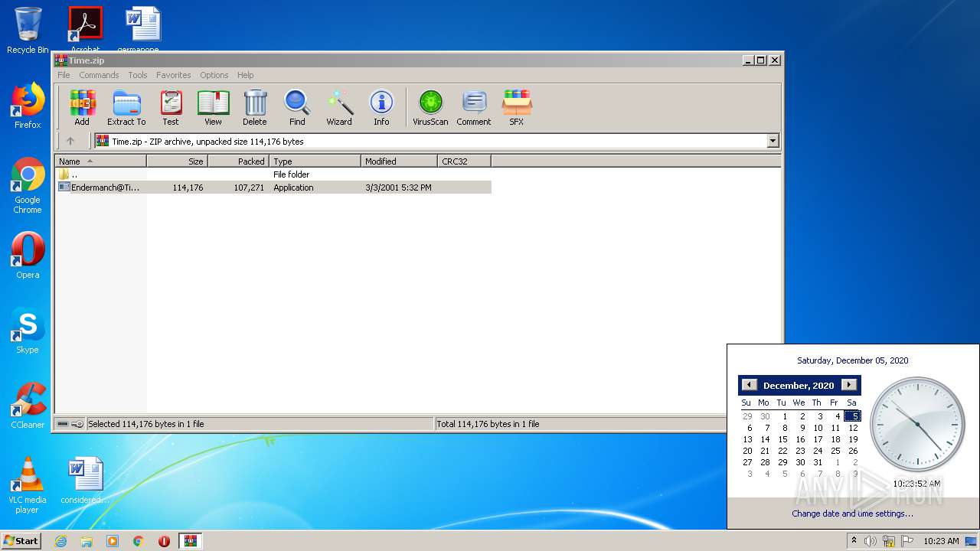Viewport: 980px width, 551px height.
Task: Go to previous month in calendar
Action: click(x=750, y=385)
